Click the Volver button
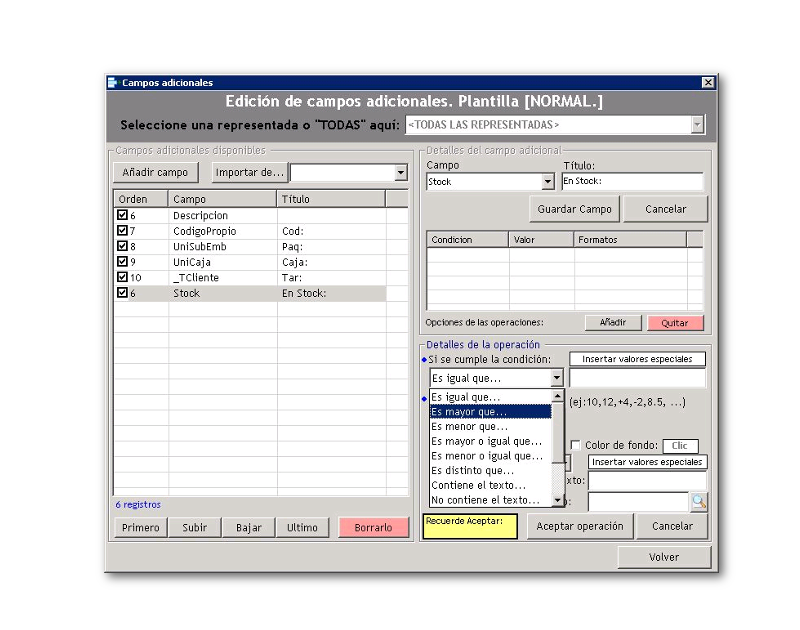800x630 pixels. tap(664, 557)
